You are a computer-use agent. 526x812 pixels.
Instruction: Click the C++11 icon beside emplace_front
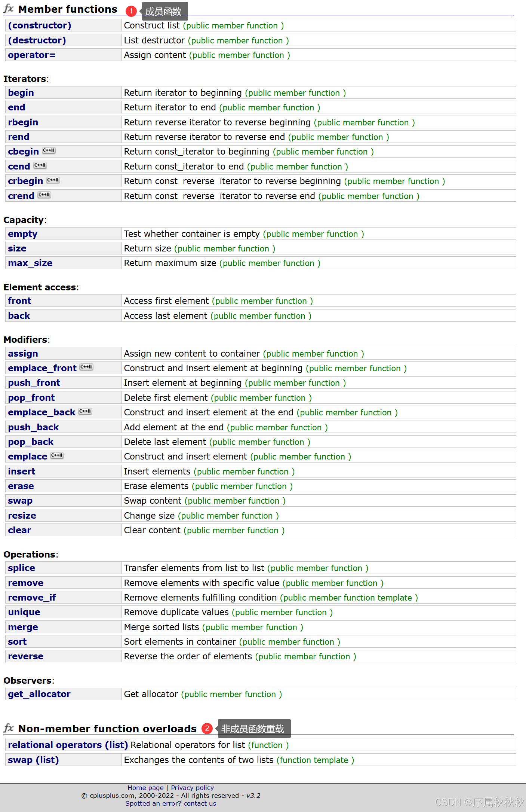pos(86,367)
